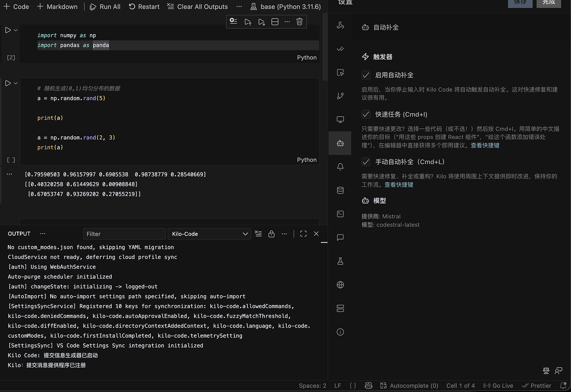Open the Language globe settings icon

tap(341, 284)
